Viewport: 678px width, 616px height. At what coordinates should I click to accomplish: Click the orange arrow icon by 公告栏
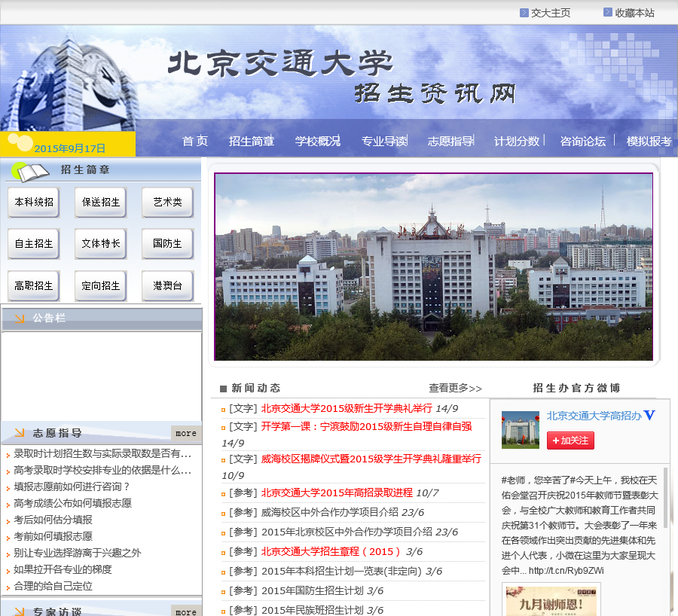click(20, 319)
